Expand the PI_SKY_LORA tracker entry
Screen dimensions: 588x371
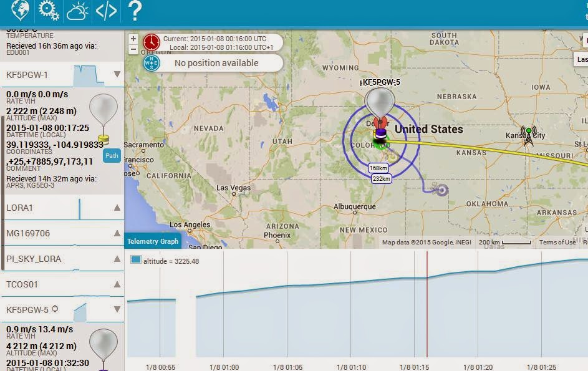click(x=116, y=259)
